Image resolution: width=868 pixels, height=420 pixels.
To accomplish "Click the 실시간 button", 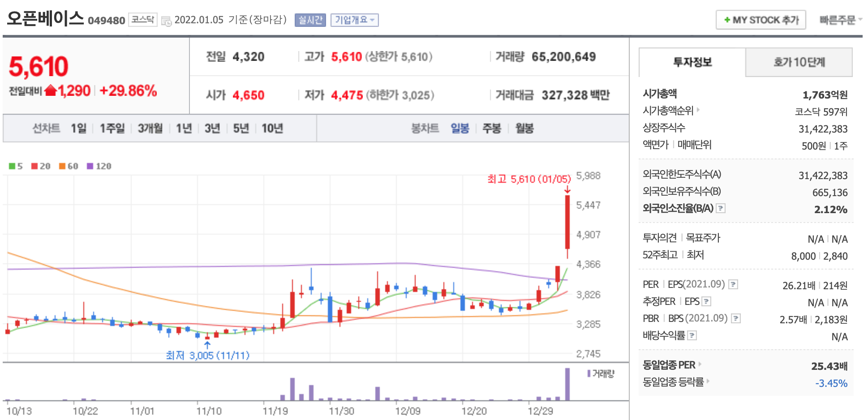I will coord(310,20).
